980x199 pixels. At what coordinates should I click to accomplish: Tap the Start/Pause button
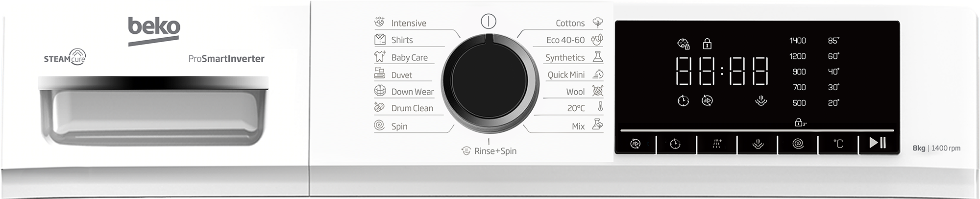pyautogui.click(x=878, y=143)
